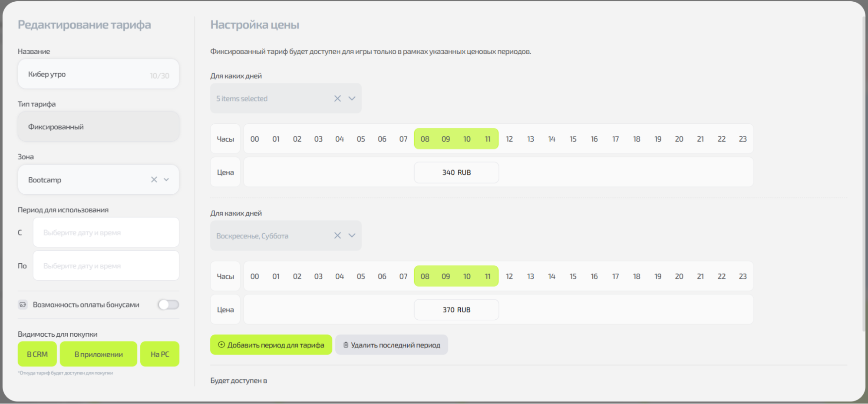Clear the Воскресенье, Суббота days selection

(x=337, y=235)
